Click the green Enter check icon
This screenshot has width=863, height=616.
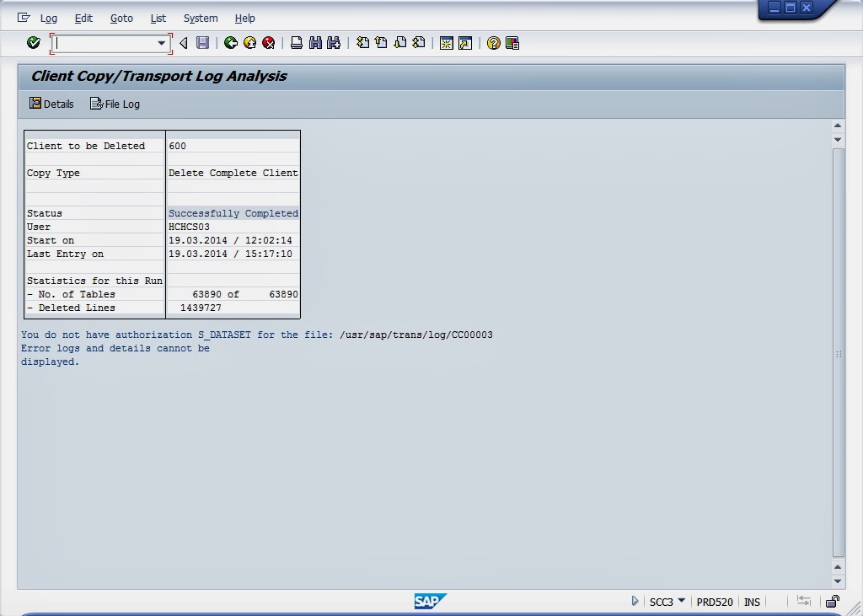click(34, 42)
